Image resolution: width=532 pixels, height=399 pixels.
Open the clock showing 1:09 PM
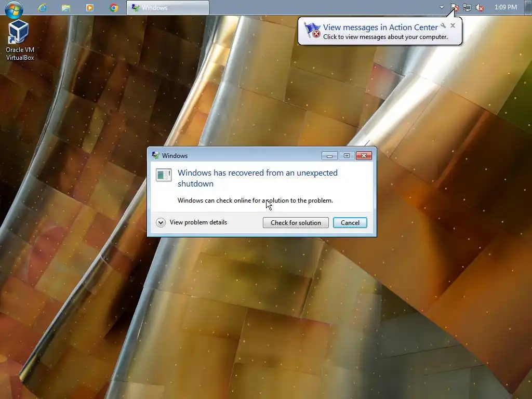pyautogui.click(x=506, y=7)
